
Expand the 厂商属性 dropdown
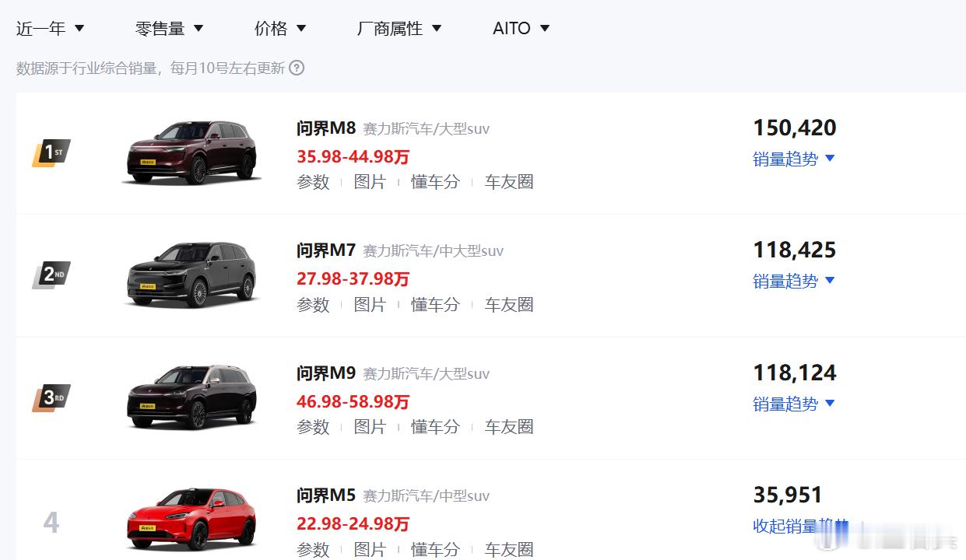point(399,29)
